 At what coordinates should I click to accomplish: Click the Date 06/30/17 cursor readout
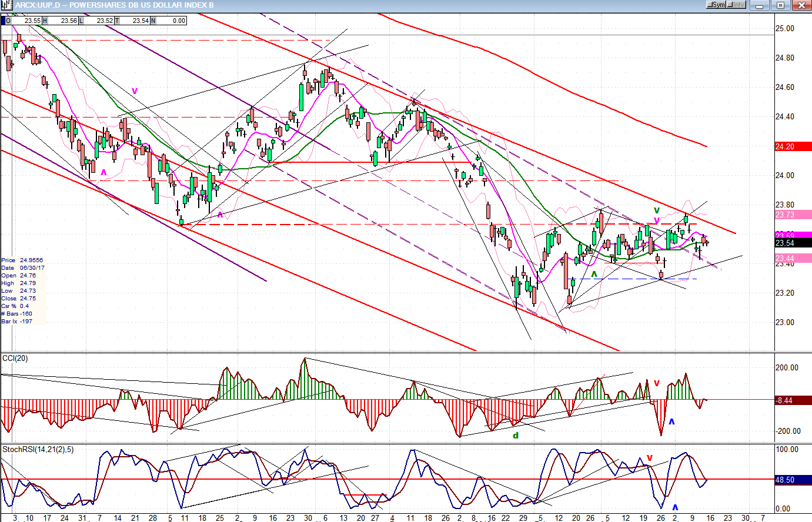pos(23,267)
